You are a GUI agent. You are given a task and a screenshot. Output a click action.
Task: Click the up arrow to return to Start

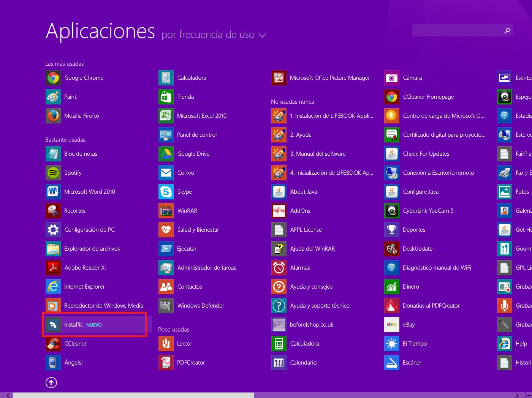coord(51,382)
